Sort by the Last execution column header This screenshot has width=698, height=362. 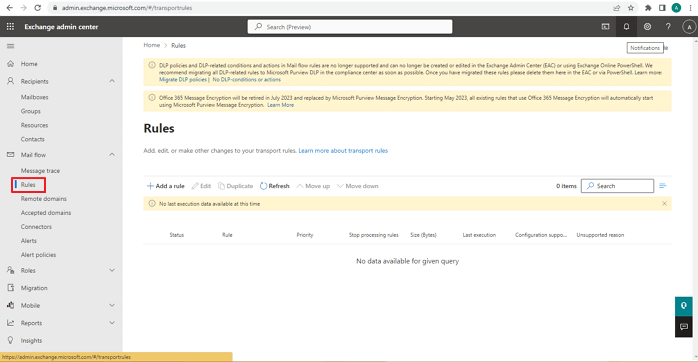coord(479,235)
